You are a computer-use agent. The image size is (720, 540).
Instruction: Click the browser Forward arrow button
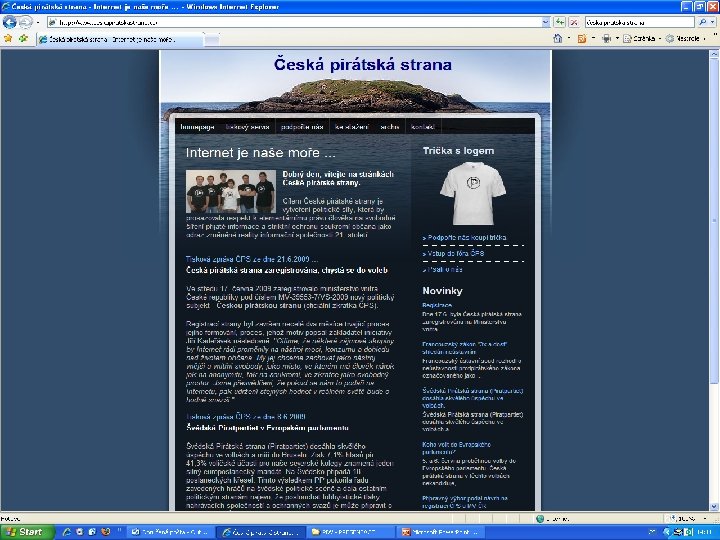tap(26, 22)
